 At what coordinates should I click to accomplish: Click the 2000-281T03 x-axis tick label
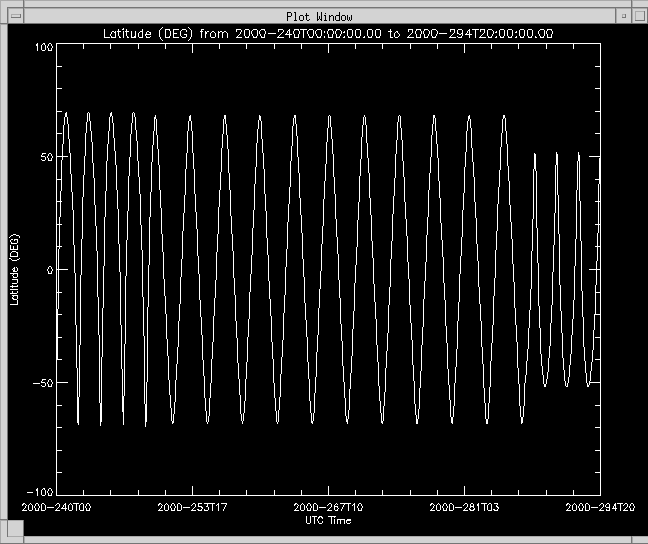click(463, 508)
